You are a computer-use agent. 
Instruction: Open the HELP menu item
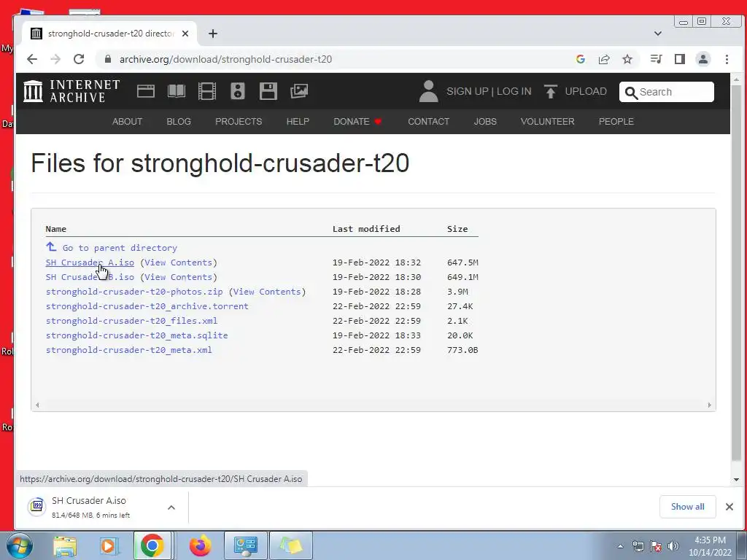(x=298, y=122)
